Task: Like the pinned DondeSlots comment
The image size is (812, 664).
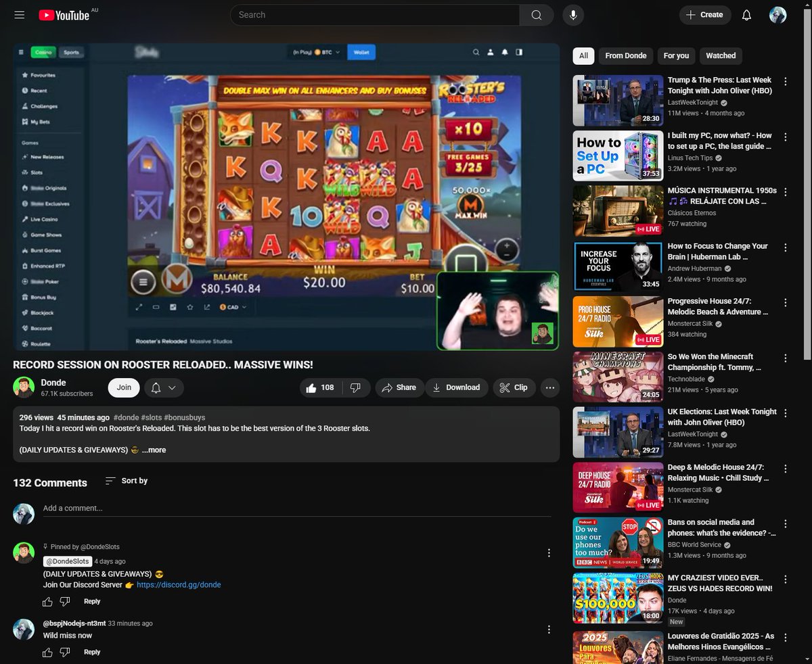Action: (47, 601)
